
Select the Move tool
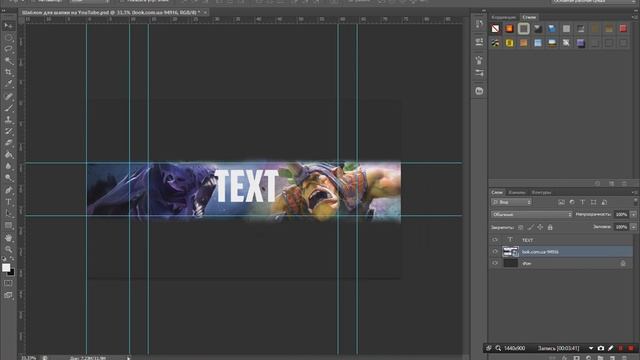pyautogui.click(x=8, y=26)
